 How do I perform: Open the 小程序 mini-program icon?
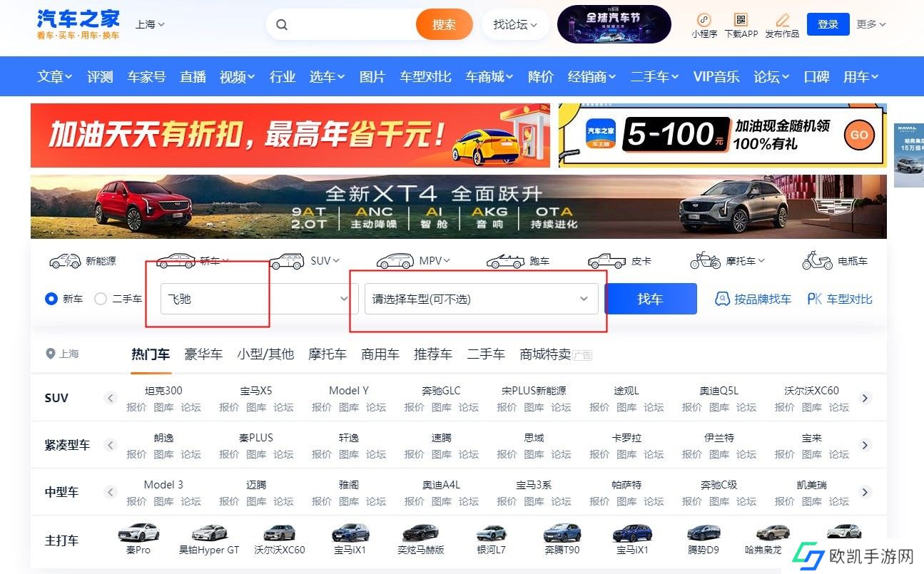(704, 20)
